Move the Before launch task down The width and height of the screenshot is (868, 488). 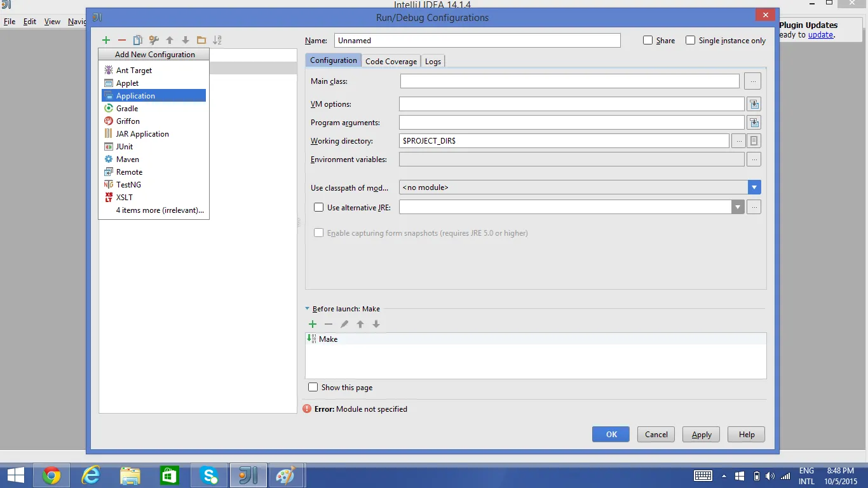[376, 324]
